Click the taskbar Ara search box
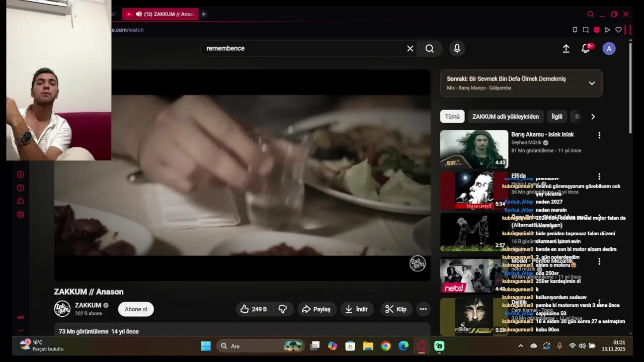The image size is (644, 362). pos(261,346)
